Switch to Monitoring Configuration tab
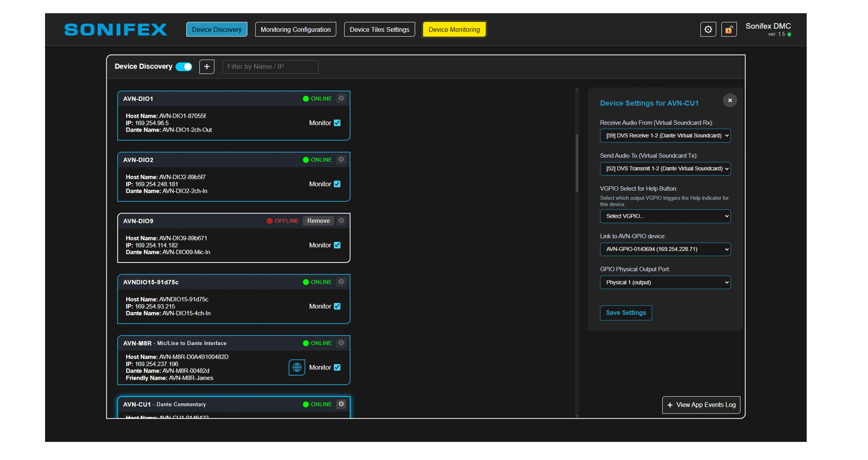Image resolution: width=868 pixels, height=460 pixels. coord(295,29)
